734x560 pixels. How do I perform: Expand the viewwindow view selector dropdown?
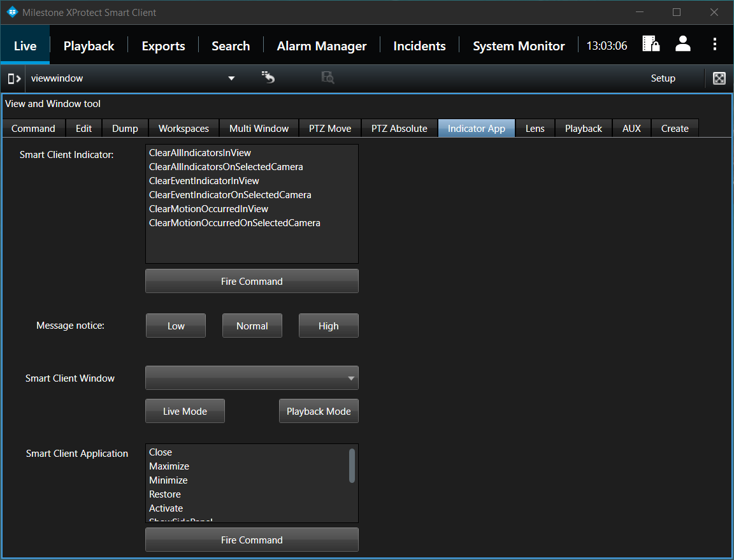tap(231, 78)
